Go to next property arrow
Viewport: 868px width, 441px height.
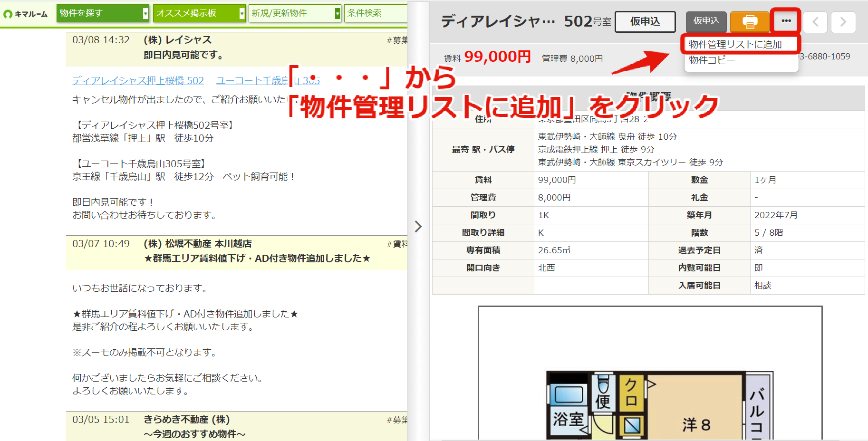click(x=843, y=22)
